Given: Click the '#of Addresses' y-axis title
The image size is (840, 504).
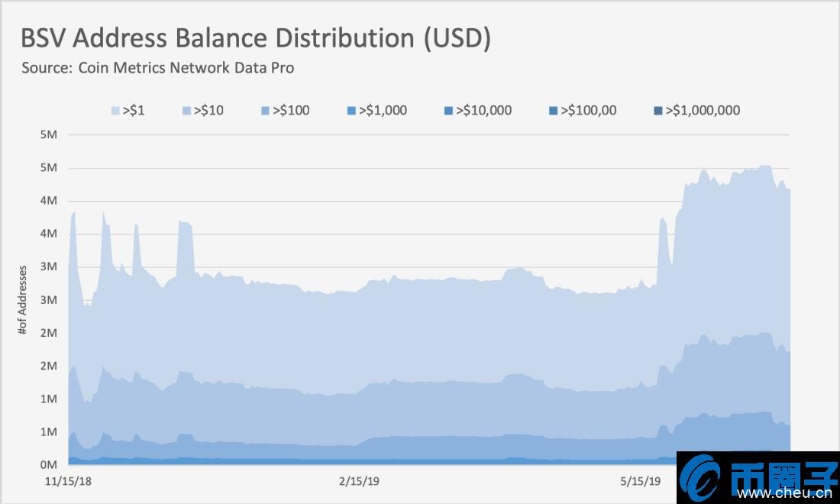Looking at the screenshot, I should pos(23,300).
